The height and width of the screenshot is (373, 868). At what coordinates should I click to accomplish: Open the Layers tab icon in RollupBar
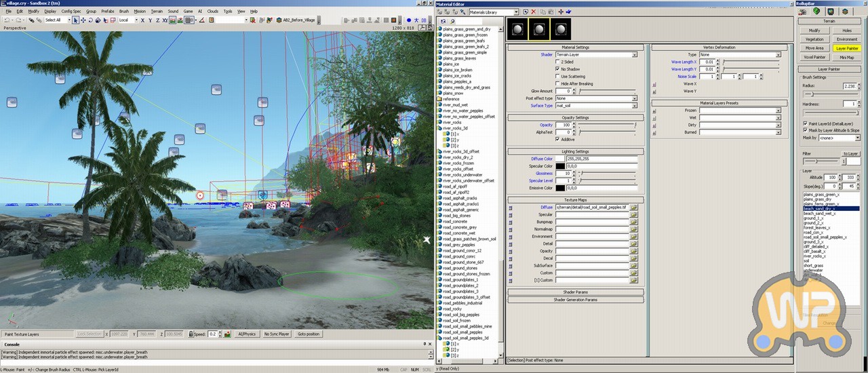pos(845,12)
